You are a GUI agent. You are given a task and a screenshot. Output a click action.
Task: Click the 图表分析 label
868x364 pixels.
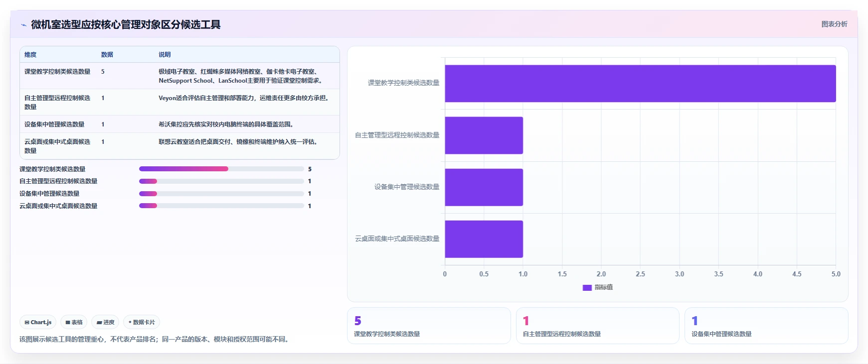[834, 24]
